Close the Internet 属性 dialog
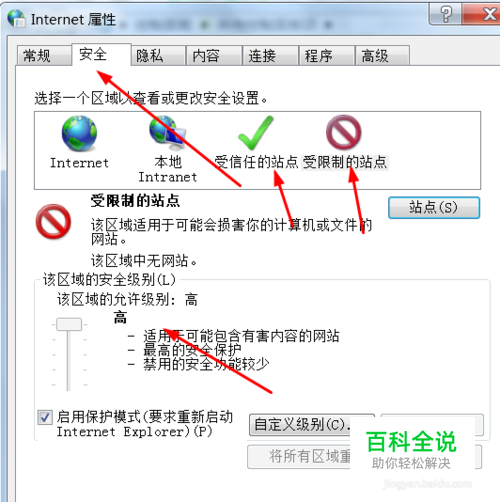Viewport: 500px width, 502px height. 482,14
